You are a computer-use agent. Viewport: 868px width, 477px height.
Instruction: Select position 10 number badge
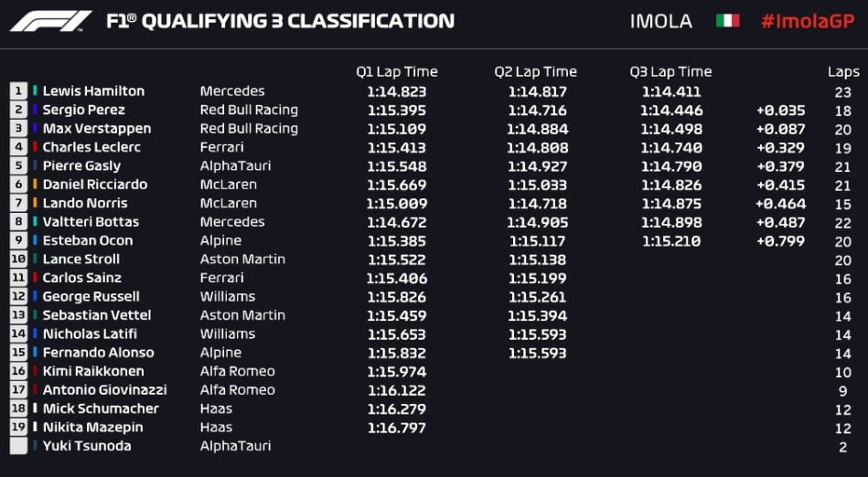18,259
